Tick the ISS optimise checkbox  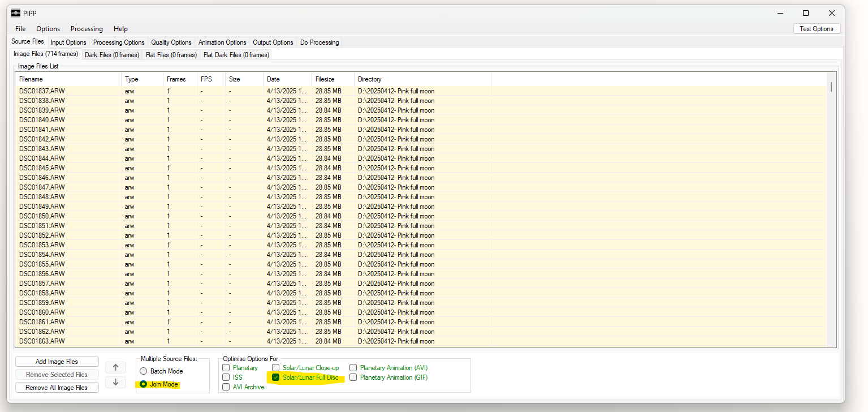click(x=226, y=377)
